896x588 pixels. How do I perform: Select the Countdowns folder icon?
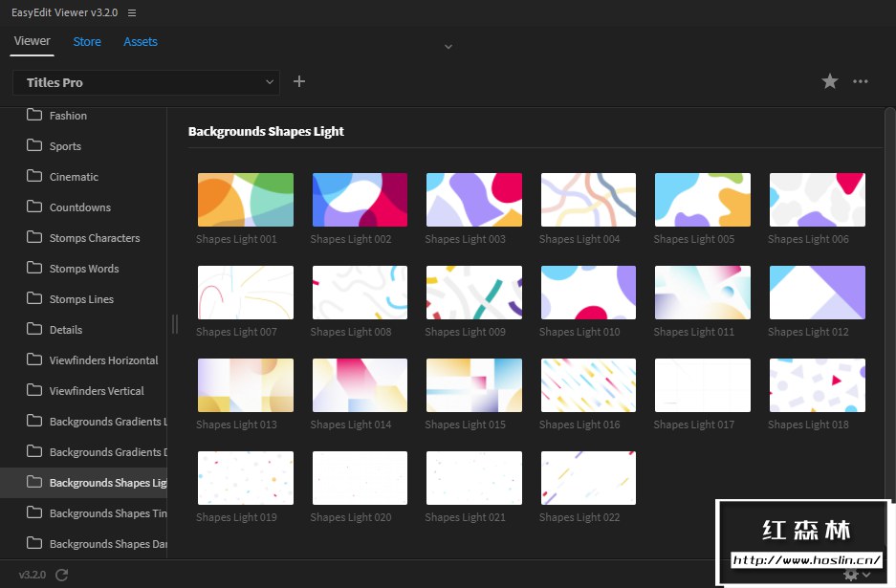point(34,207)
